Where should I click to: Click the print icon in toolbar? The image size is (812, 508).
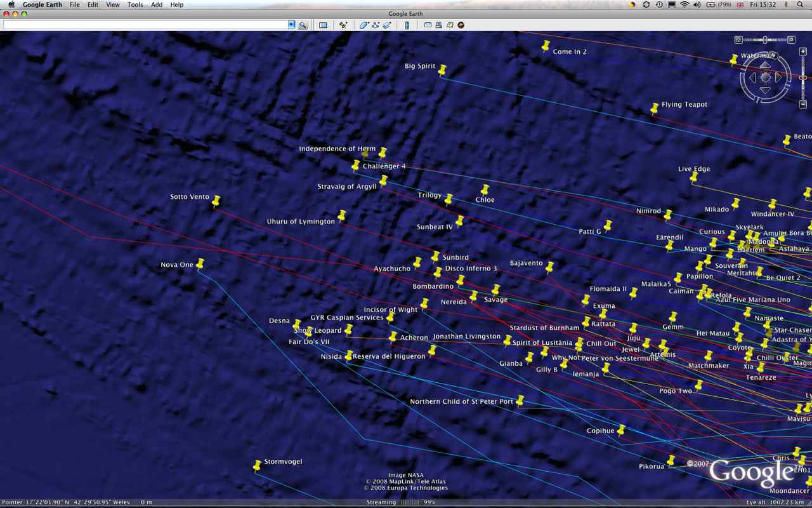[x=438, y=25]
